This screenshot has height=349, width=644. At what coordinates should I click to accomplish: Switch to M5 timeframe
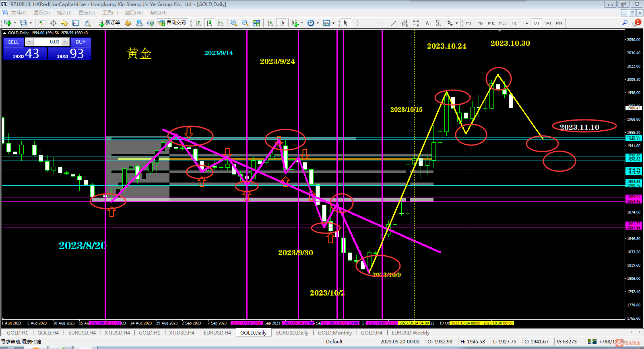point(480,23)
